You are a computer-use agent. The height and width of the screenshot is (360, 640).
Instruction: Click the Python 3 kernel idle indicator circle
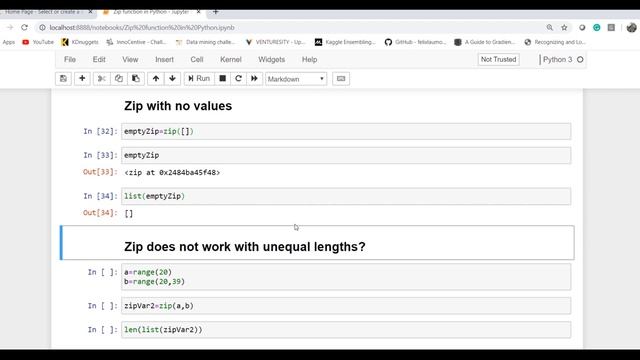[580, 60]
